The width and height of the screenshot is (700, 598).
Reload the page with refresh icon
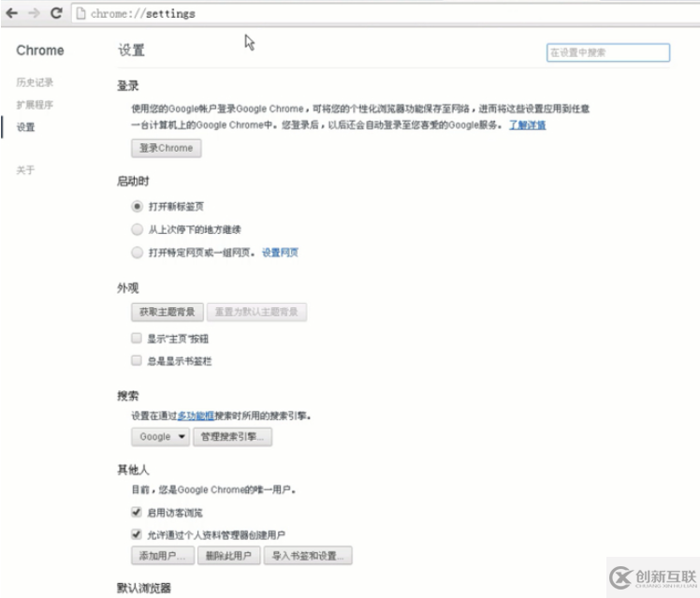pyautogui.click(x=56, y=13)
